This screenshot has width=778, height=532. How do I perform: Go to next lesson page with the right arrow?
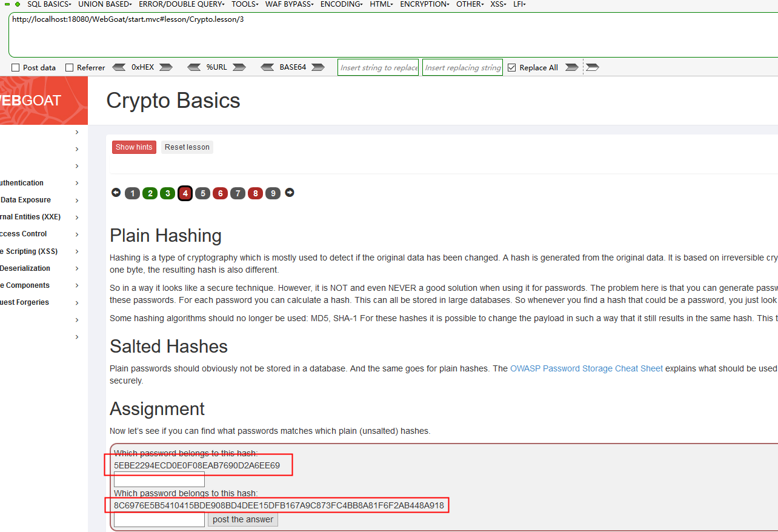pos(290,193)
